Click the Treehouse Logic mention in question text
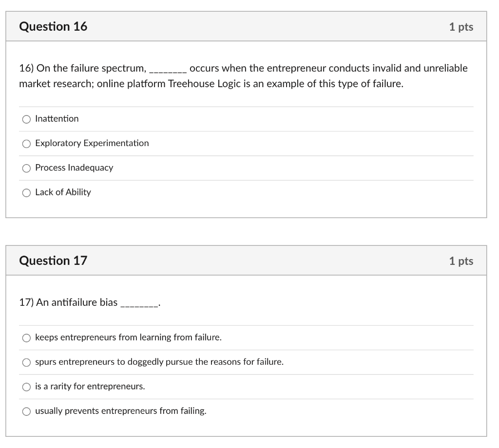This screenshot has height=448, width=499. click(197, 83)
